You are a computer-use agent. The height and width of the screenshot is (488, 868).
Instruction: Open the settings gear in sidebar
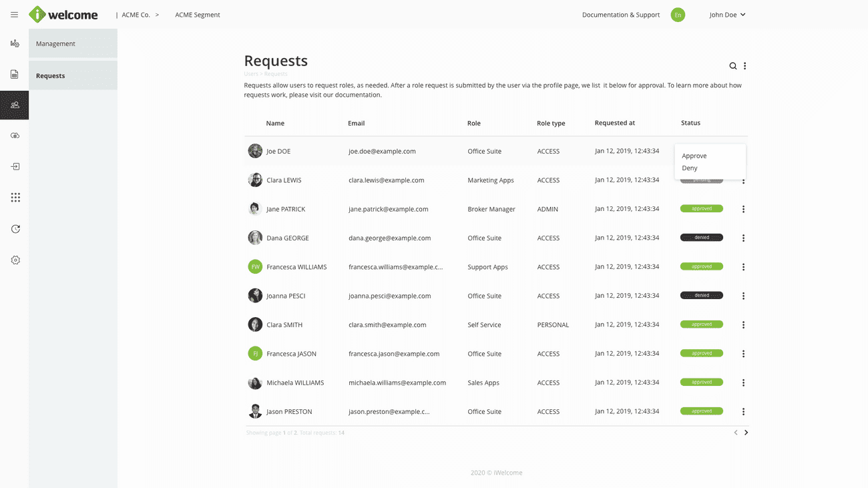15,260
